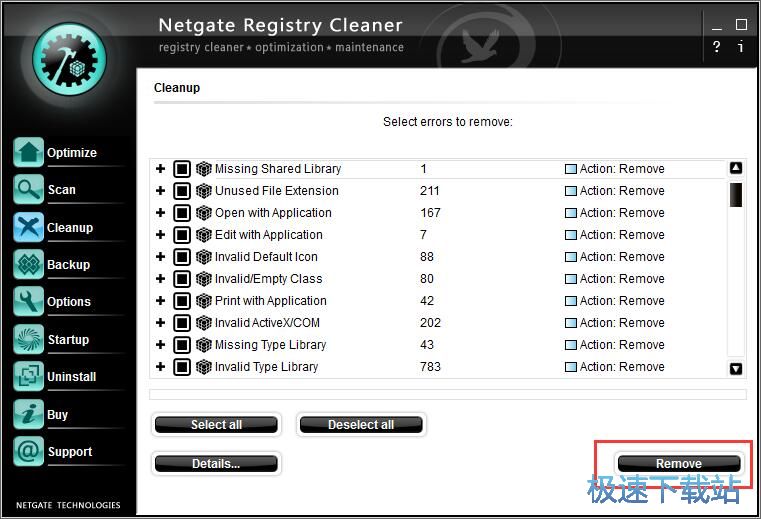Click action icon for Unused File Extension row
Viewport: 761px width, 519px height.
(571, 191)
